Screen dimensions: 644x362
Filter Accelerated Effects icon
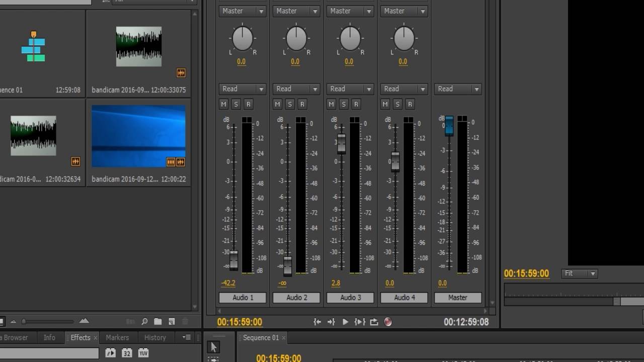[x=111, y=353]
